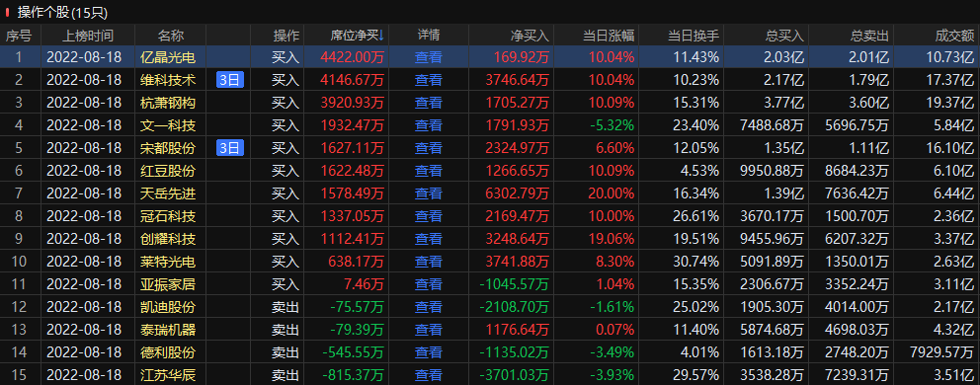Open 查看 details for 杭萧钢构
980x385 pixels.
[x=428, y=103]
